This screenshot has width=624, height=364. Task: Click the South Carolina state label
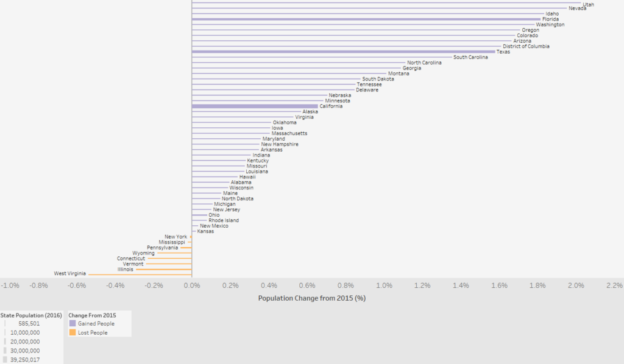[470, 57]
